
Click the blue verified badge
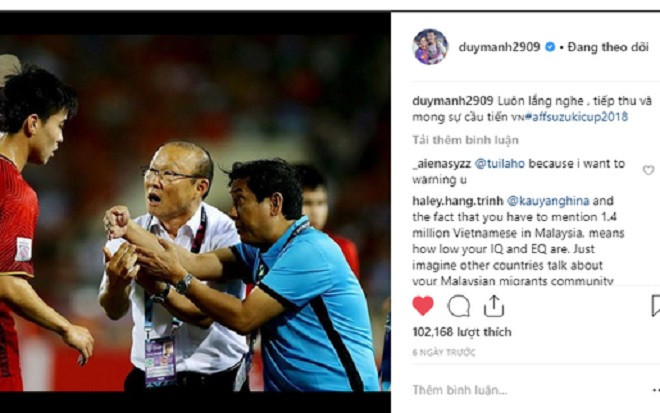(550, 47)
